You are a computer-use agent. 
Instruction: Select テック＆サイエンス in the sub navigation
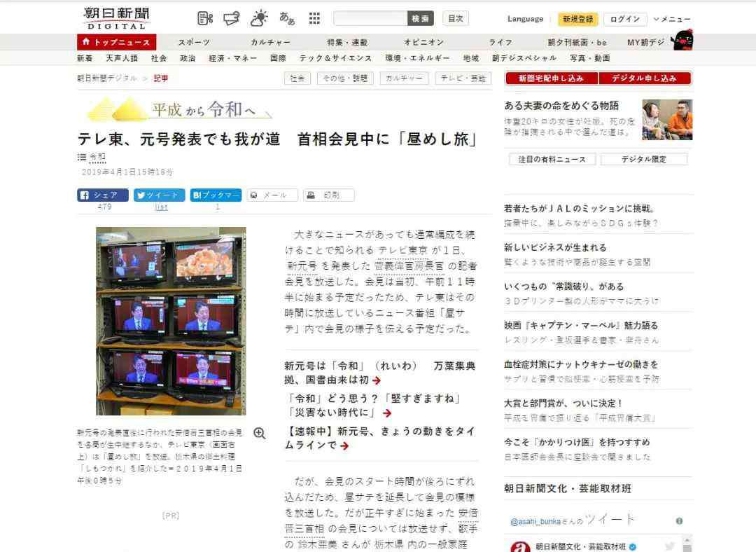click(x=335, y=58)
